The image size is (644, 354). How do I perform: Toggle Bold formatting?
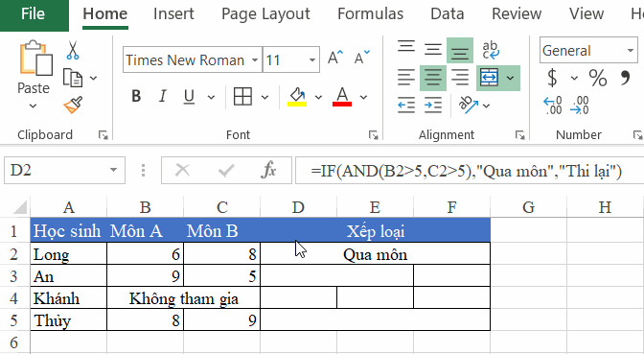pyautogui.click(x=136, y=97)
